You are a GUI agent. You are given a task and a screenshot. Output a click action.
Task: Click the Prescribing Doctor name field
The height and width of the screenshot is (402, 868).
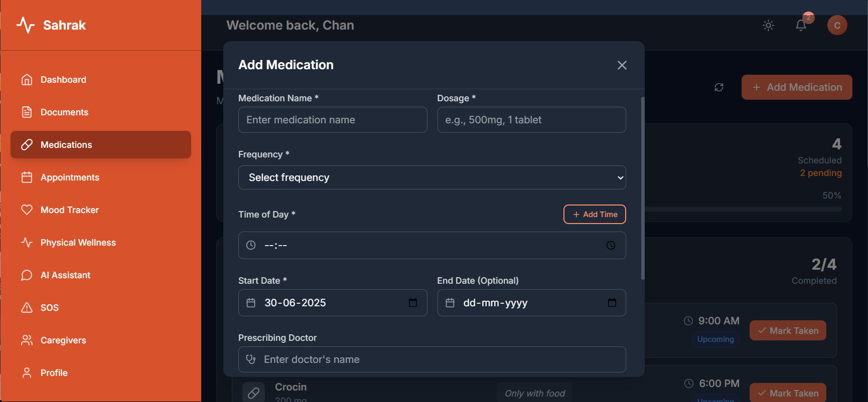(432, 359)
